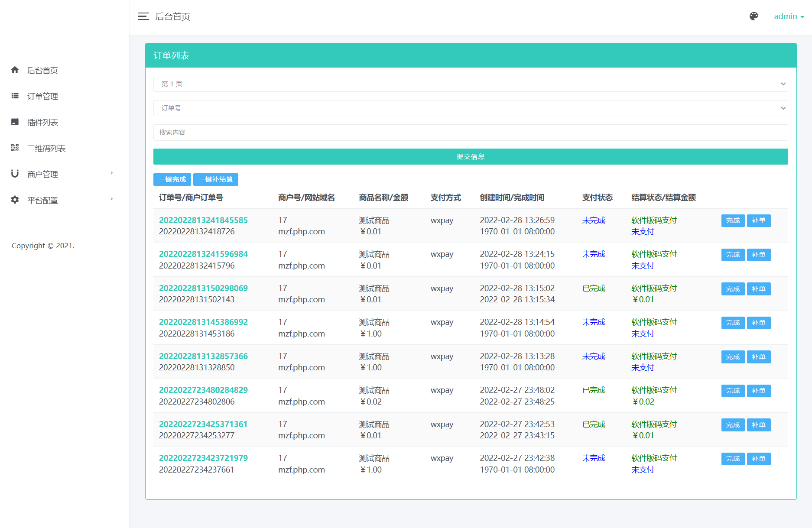The image size is (812, 528).
Task: Open order link 2022022813241845585
Action: [x=203, y=220]
